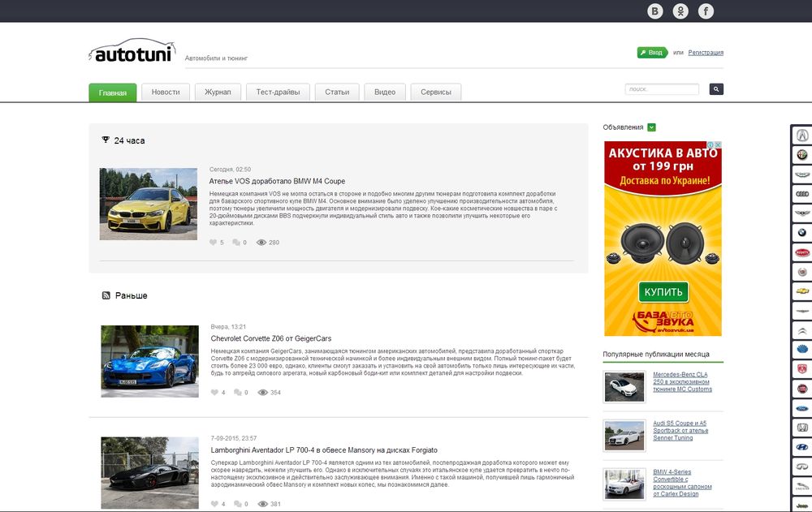
Task: Like the BMW M4 Coupe article heart
Action: click(213, 243)
